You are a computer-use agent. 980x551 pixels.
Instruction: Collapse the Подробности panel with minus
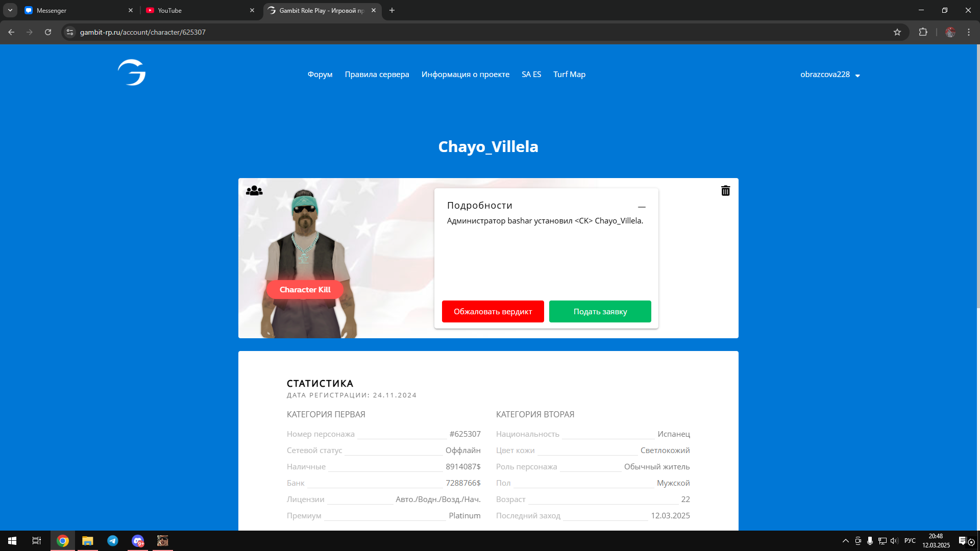[642, 207]
